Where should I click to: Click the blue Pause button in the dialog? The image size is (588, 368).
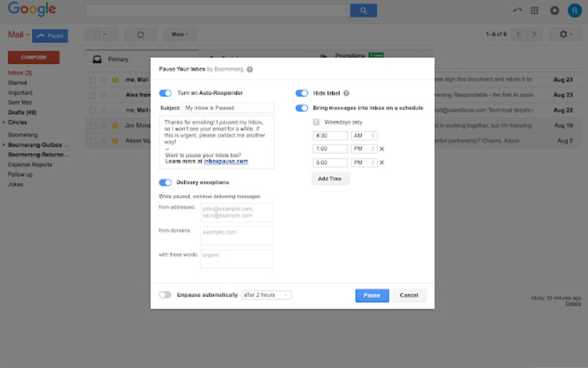click(x=372, y=295)
